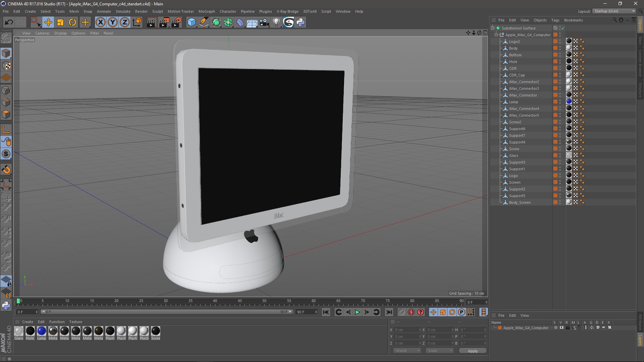Click the Apply coordinates button
This screenshot has height=362, width=644.
[x=473, y=351]
